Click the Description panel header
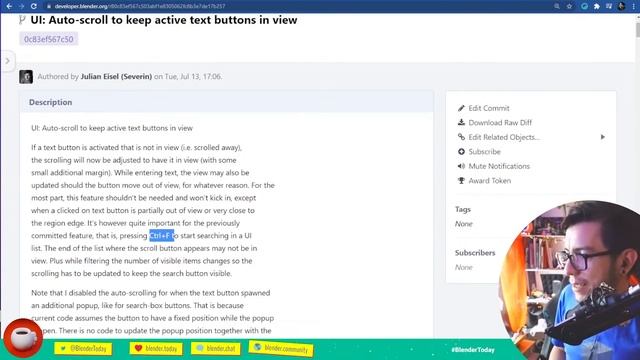Screen dimensions: 640x360 click(227, 102)
